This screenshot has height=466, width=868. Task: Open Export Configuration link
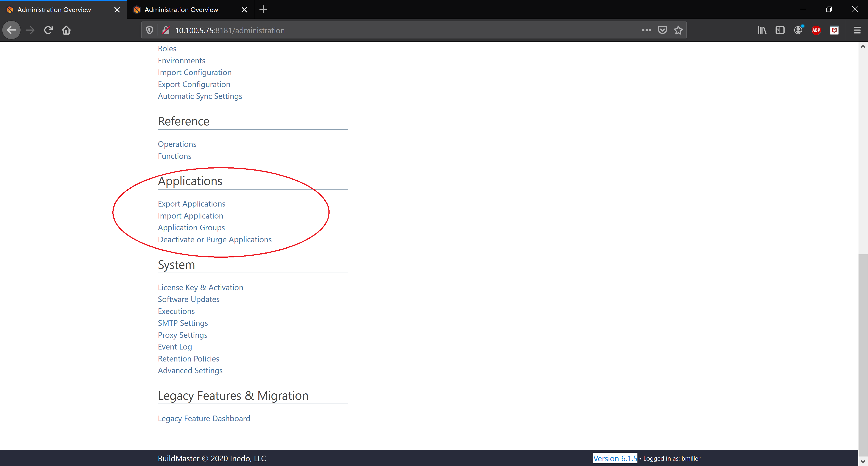point(194,84)
